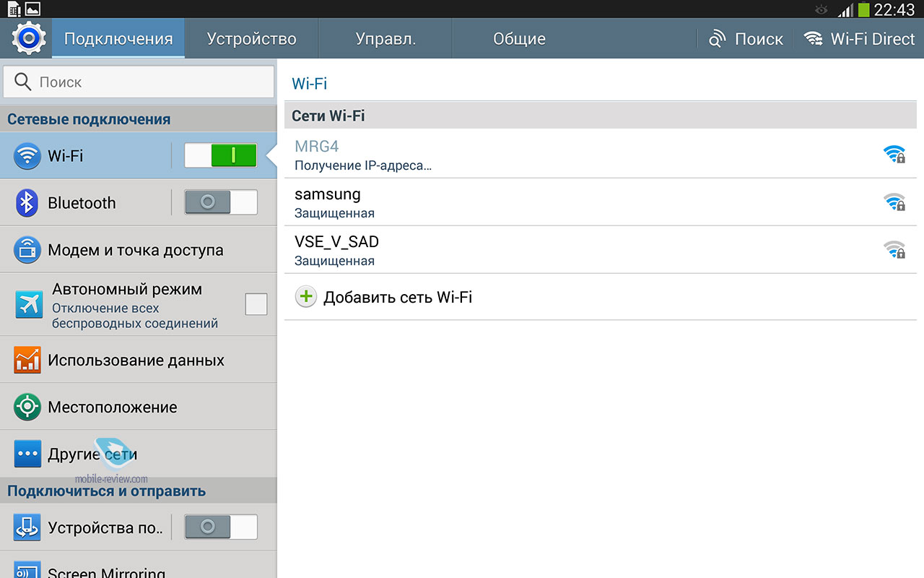Open Screen Mirroring entry
This screenshot has height=578, width=924.
(x=139, y=565)
